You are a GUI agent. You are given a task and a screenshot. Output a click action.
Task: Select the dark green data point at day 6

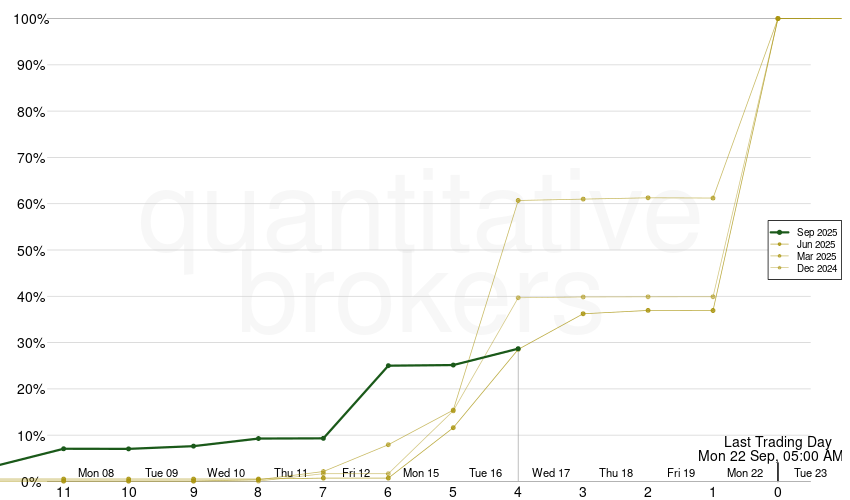click(388, 366)
